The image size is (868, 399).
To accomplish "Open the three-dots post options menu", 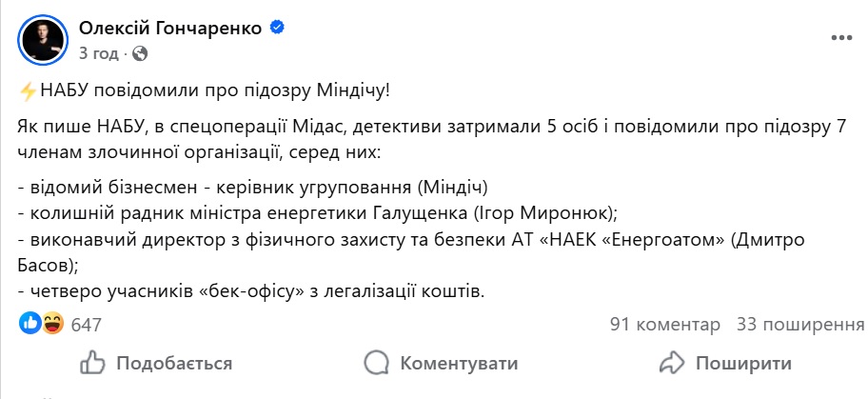I will click(840, 37).
